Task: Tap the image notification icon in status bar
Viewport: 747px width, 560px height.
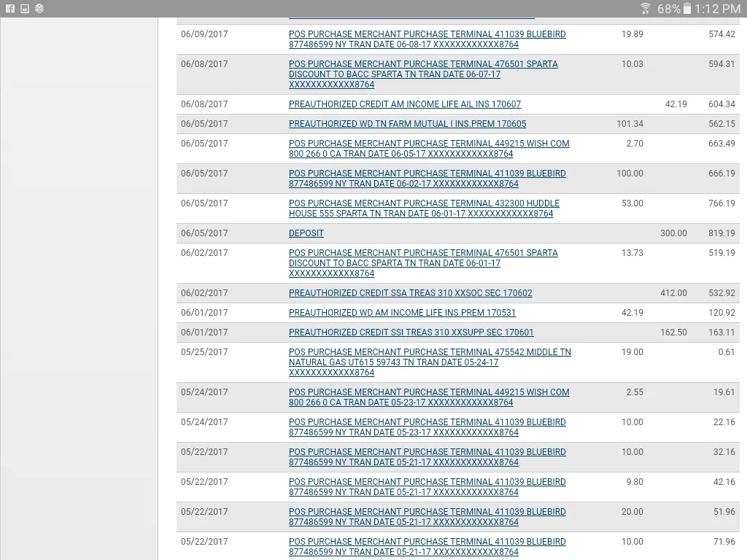Action: coord(25,9)
